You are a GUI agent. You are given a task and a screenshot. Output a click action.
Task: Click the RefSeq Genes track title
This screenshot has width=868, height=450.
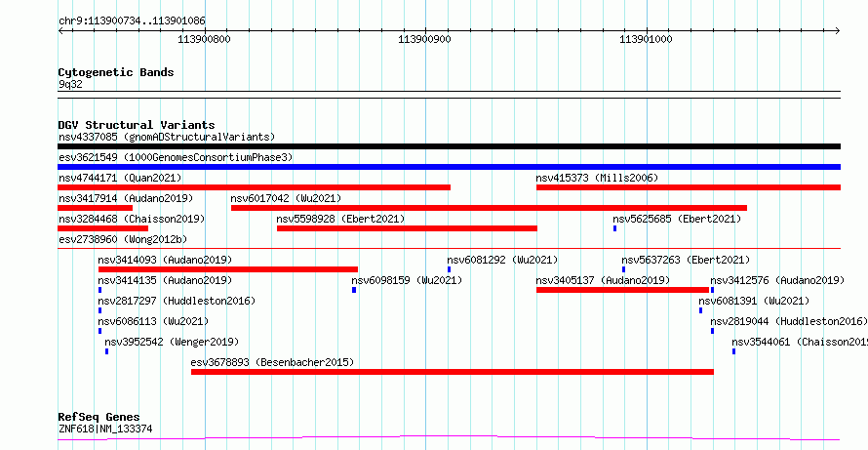tap(99, 418)
